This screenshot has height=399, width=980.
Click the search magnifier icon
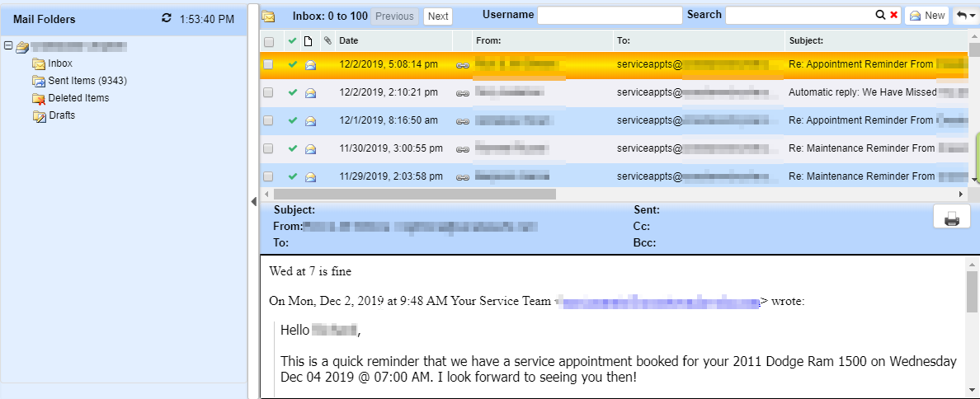880,15
